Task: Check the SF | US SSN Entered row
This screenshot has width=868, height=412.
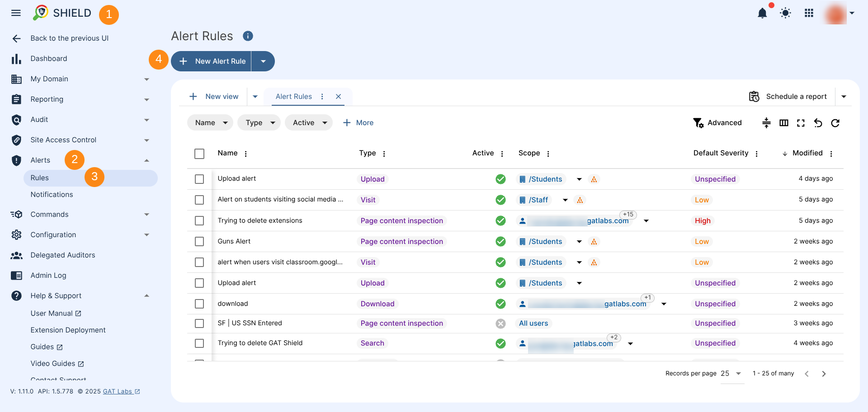Action: [199, 323]
